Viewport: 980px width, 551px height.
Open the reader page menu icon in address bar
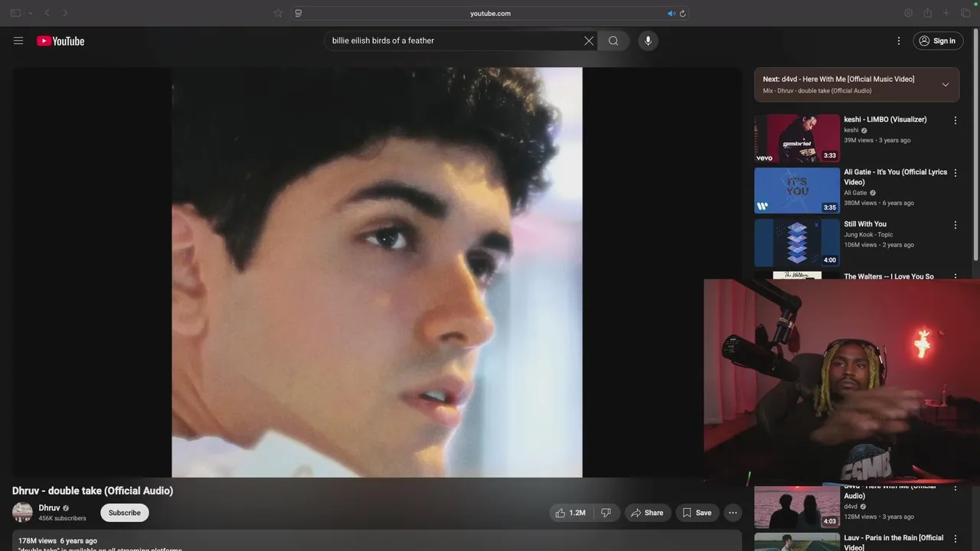tap(299, 13)
